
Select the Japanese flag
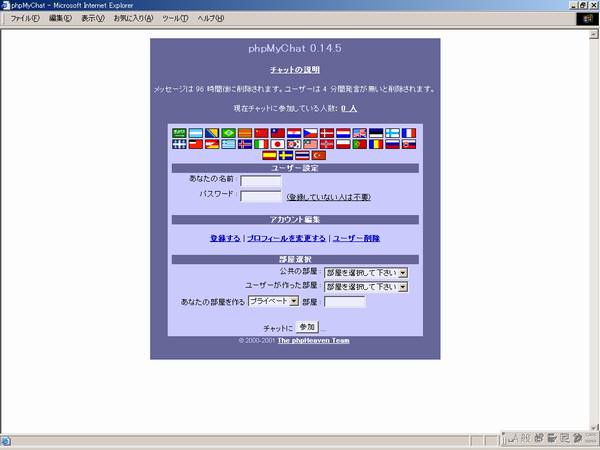[278, 144]
